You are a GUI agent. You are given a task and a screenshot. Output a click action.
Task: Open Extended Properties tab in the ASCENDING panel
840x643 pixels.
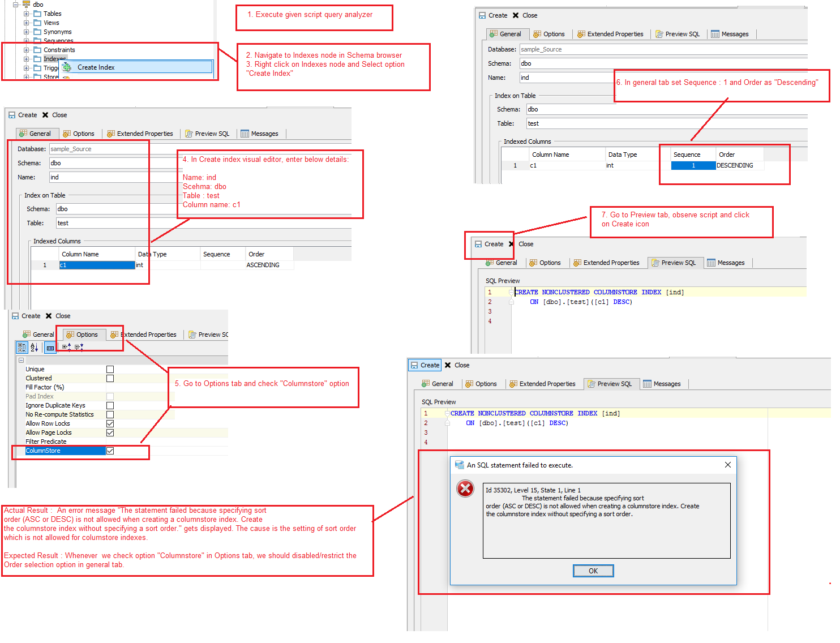coord(140,134)
